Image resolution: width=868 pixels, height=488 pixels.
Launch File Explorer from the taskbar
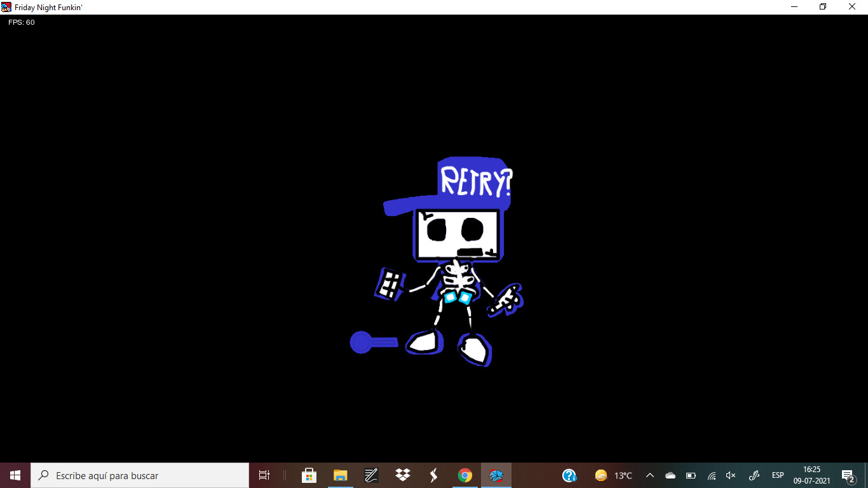pos(340,475)
